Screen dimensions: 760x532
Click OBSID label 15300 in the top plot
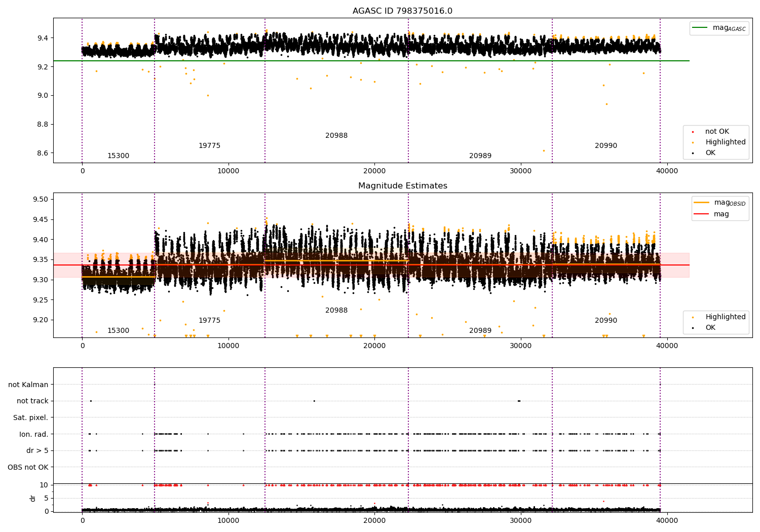pyautogui.click(x=118, y=156)
